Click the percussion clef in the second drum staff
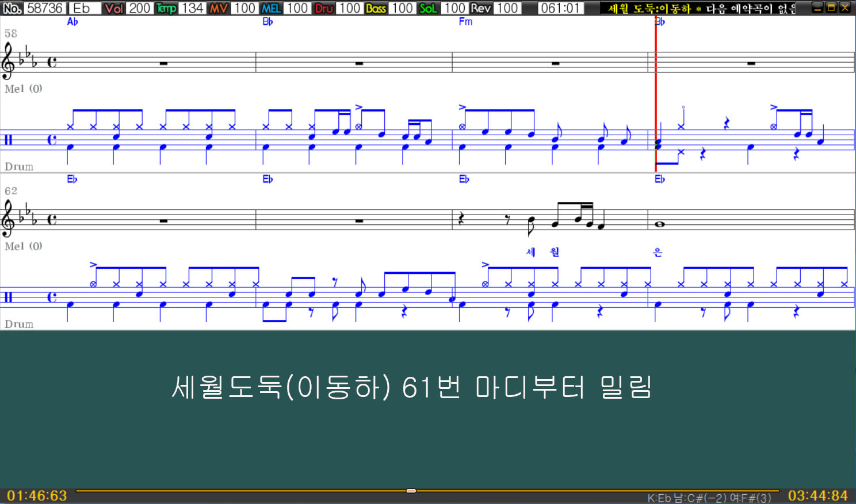Screen dimensions: 856x504 pyautogui.click(x=8, y=297)
